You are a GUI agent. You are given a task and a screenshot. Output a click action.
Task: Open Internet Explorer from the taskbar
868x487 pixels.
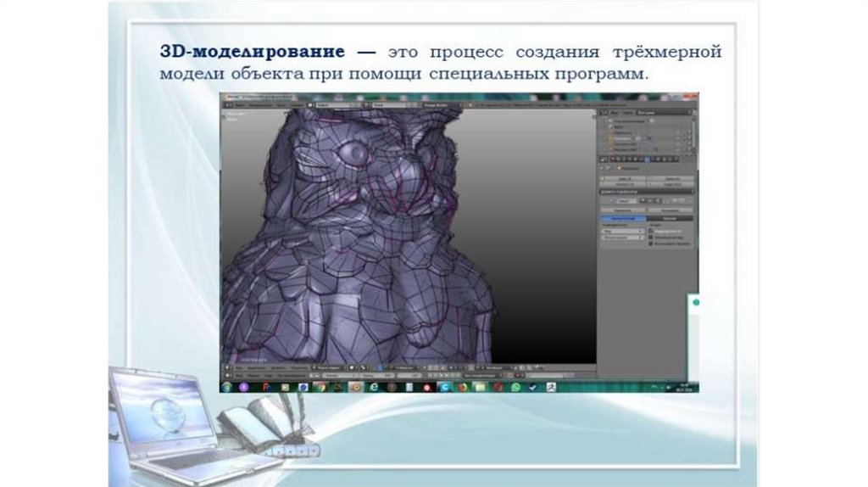[x=374, y=387]
